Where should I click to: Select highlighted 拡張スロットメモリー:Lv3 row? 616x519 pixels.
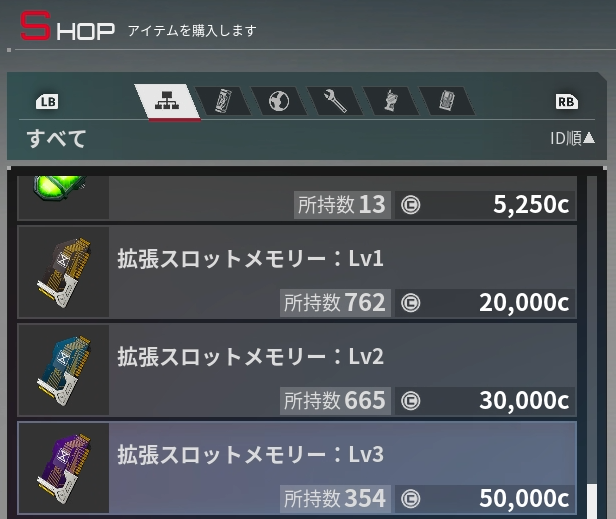[x=297, y=468]
